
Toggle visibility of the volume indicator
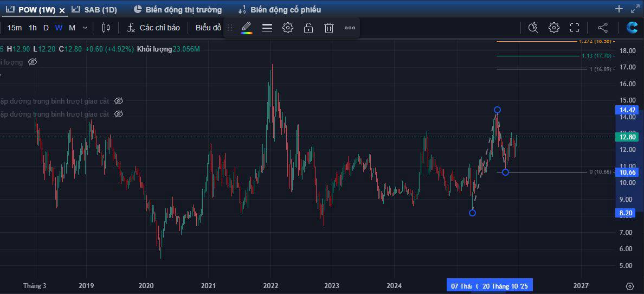[x=33, y=62]
